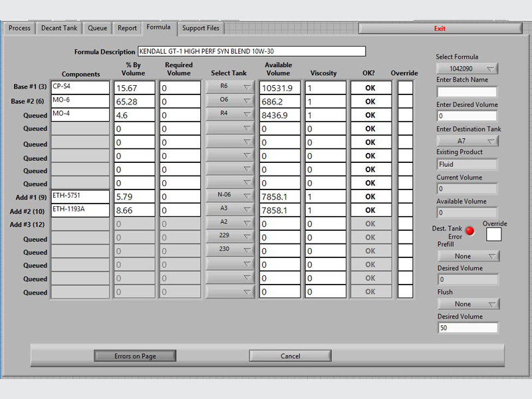Toggle the Dest. Tank Error Override checkbox
The width and height of the screenshot is (532, 399).
click(493, 235)
